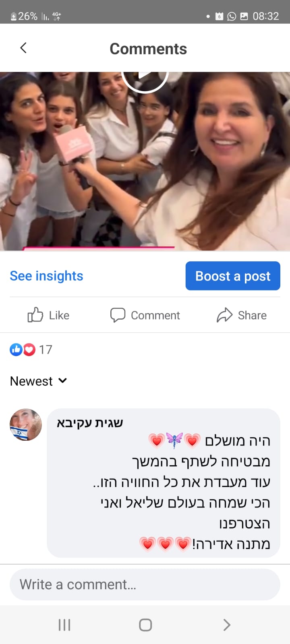Screen dimensions: 290x644
Task: Tap the back arrow in Comments header
Action: click(23, 48)
